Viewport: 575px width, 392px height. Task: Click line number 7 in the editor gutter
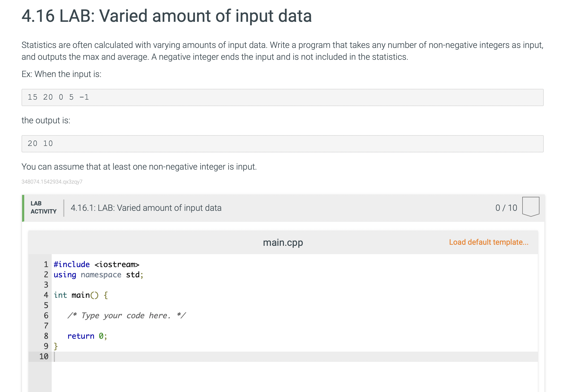click(x=46, y=326)
